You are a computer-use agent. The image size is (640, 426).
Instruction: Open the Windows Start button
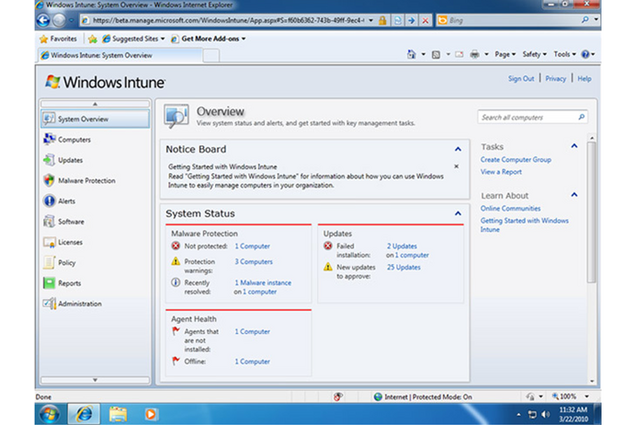point(50,414)
